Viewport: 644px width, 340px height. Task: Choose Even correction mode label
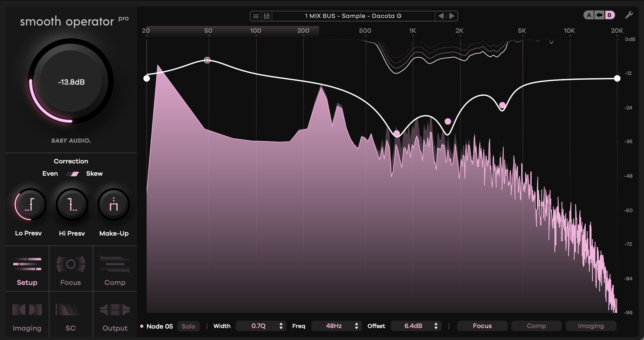point(50,174)
